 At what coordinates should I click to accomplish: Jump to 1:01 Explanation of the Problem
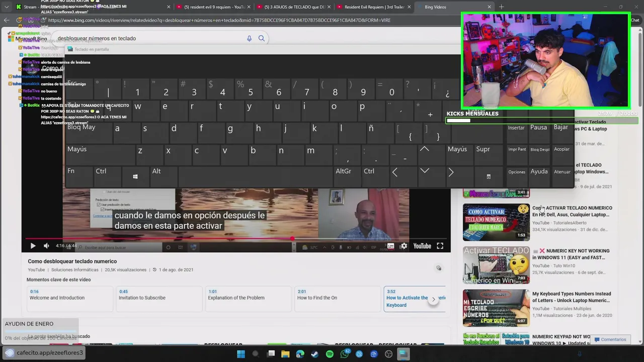pyautogui.click(x=248, y=299)
